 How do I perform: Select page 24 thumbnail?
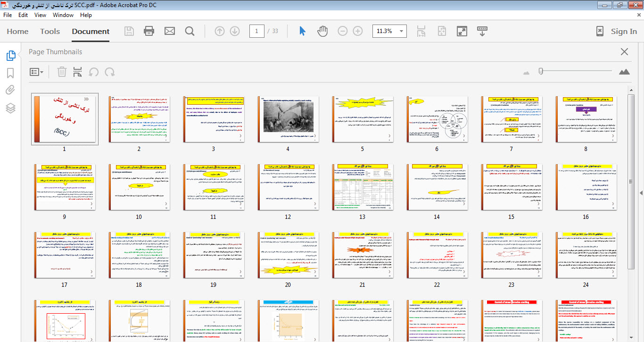click(x=586, y=255)
